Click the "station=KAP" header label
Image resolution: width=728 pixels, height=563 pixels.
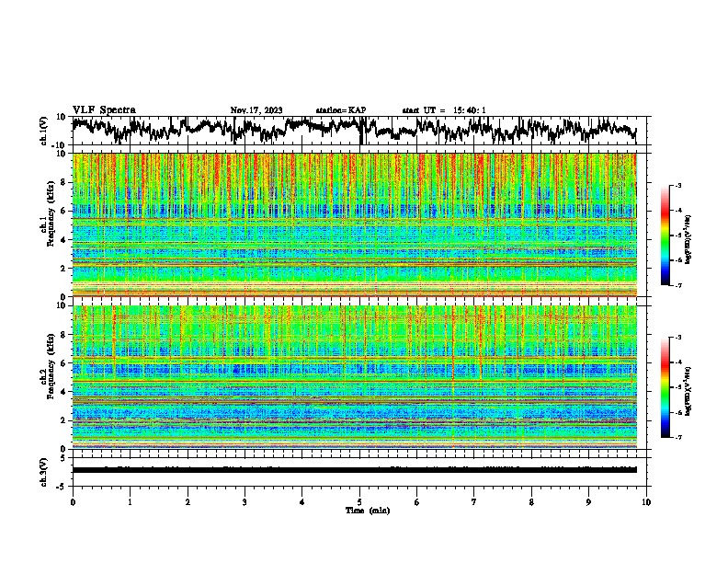tap(341, 110)
